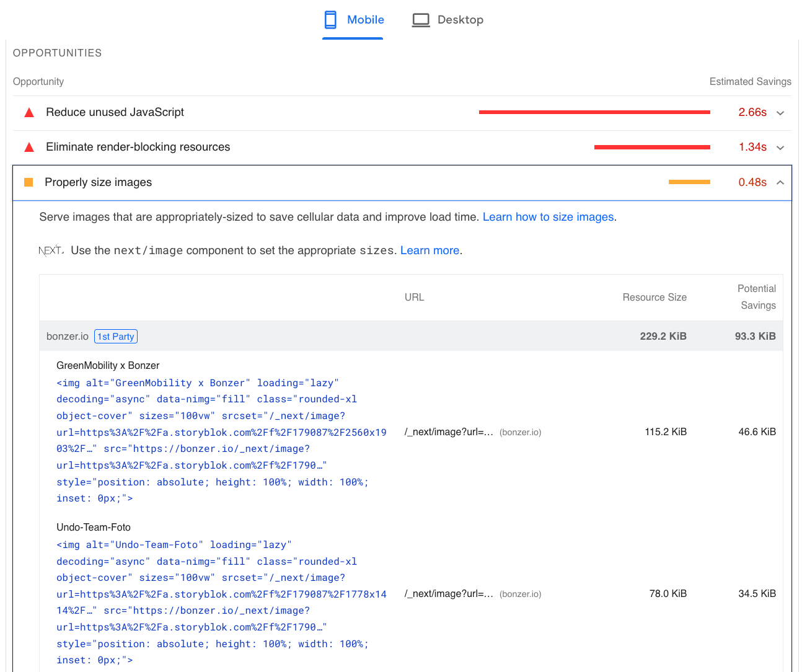The image size is (802, 672).
Task: Click the Resource Size column header
Action: click(654, 298)
